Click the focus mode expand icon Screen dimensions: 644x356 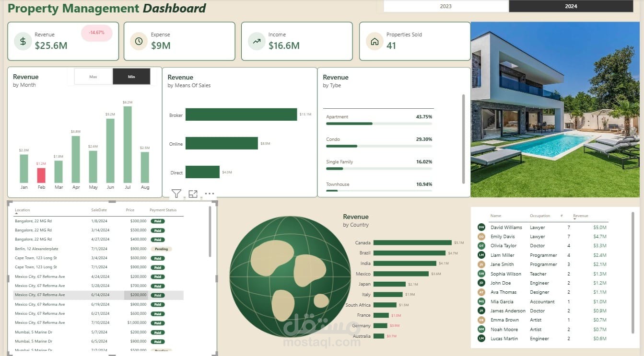pos(193,194)
